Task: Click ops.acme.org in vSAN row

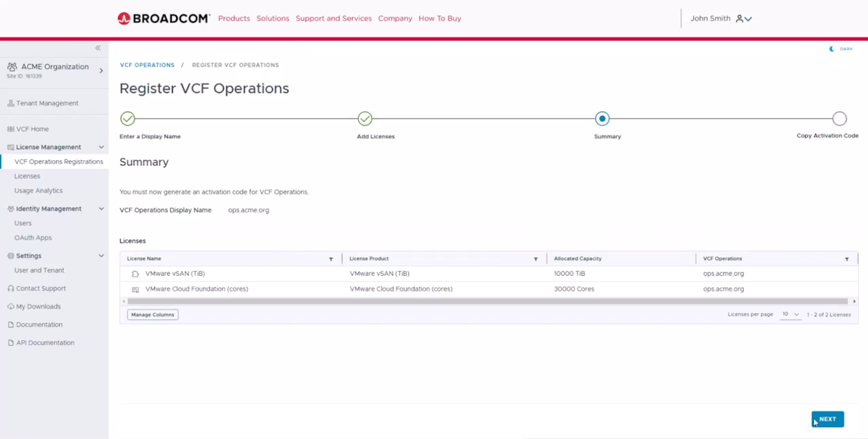Action: click(724, 273)
